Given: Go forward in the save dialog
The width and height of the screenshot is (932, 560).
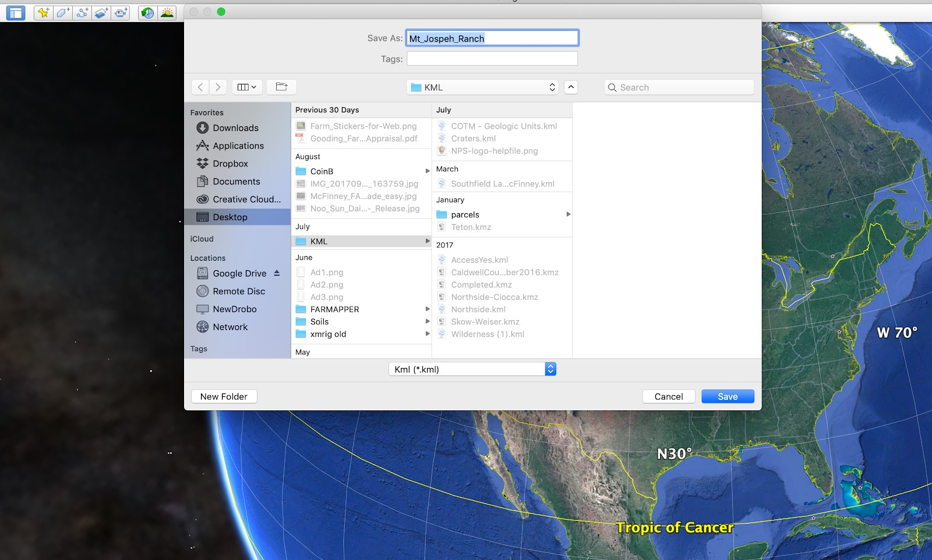Looking at the screenshot, I should coord(218,87).
